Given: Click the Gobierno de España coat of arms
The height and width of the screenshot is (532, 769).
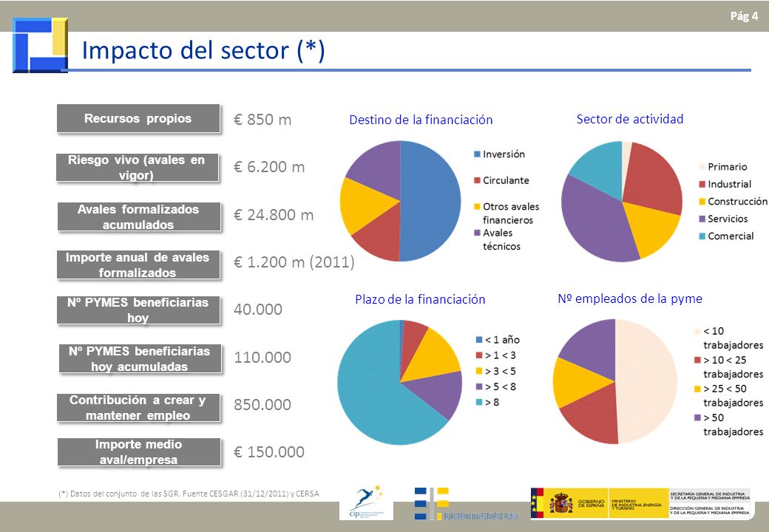Looking at the screenshot, I should tap(561, 503).
